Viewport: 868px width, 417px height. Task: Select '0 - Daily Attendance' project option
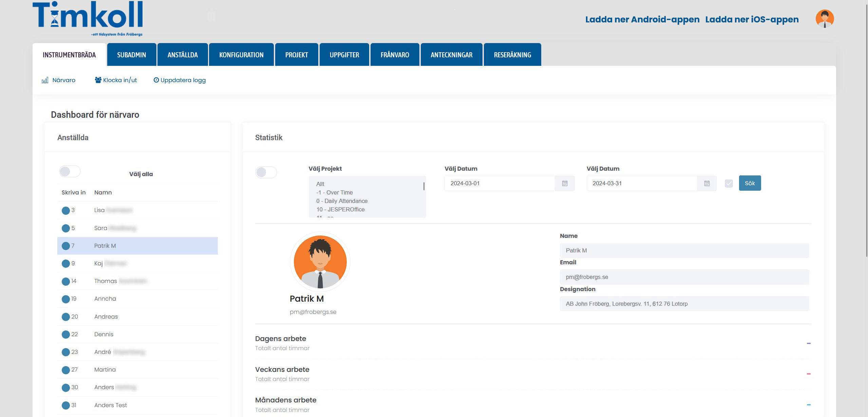coord(342,201)
